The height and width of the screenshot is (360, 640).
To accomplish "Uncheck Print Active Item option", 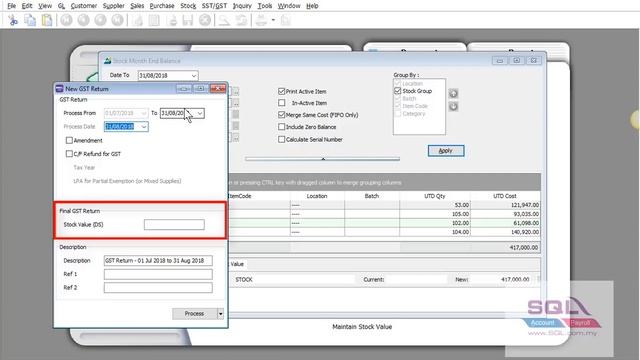I will 282,91.
